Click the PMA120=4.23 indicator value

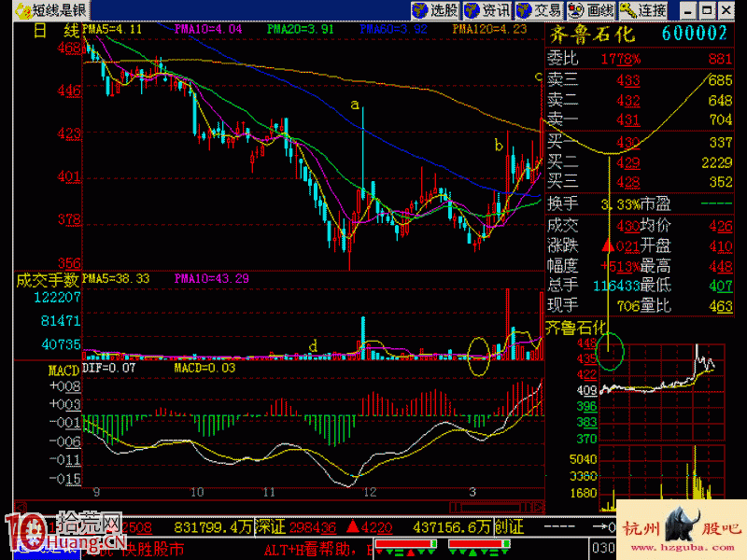pos(489,29)
